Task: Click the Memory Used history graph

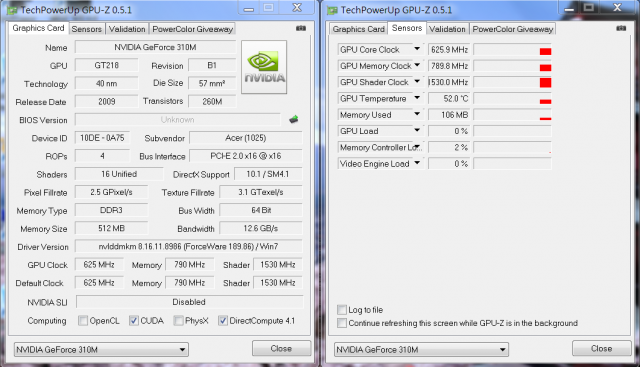Action: pyautogui.click(x=513, y=115)
